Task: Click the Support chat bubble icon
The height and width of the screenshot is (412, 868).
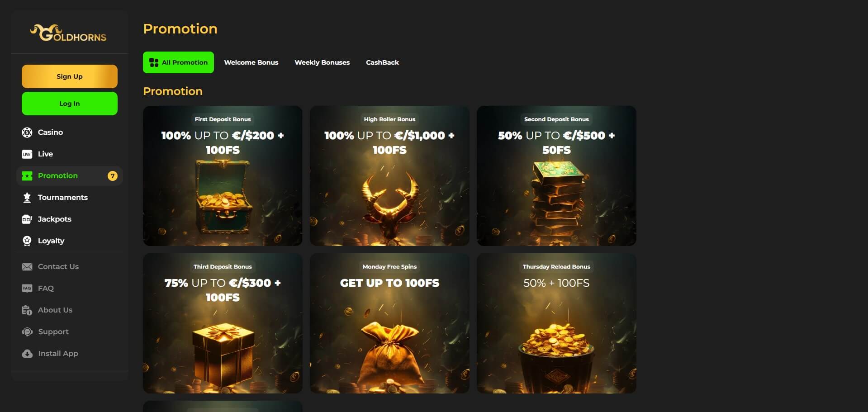Action: [27, 332]
